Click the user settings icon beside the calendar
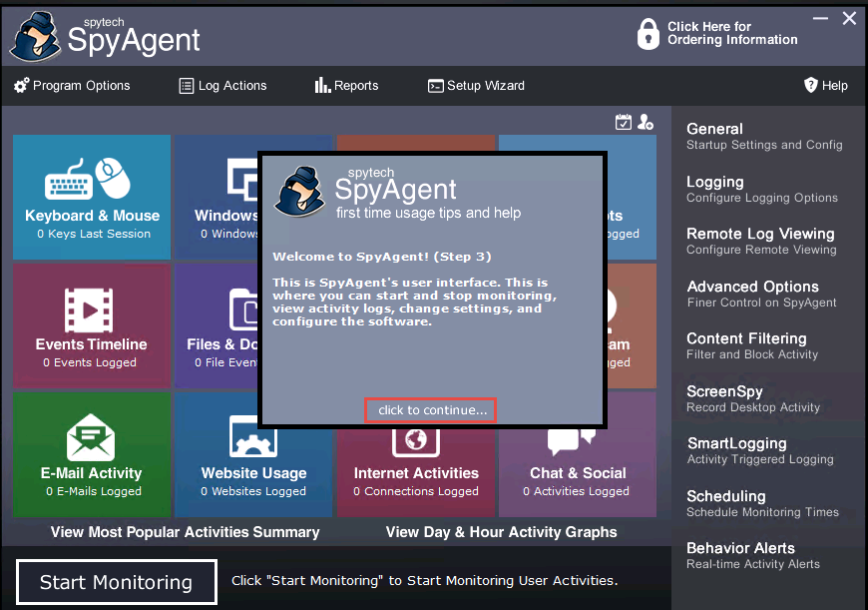 646,122
